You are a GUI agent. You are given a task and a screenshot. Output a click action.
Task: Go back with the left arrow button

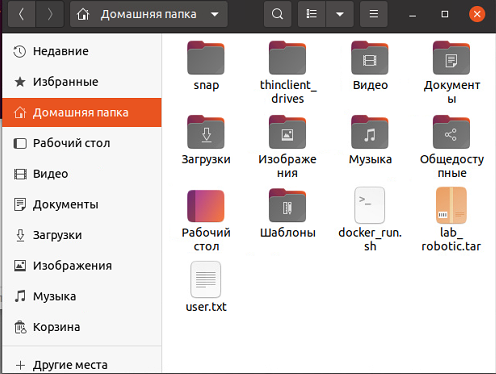point(21,14)
